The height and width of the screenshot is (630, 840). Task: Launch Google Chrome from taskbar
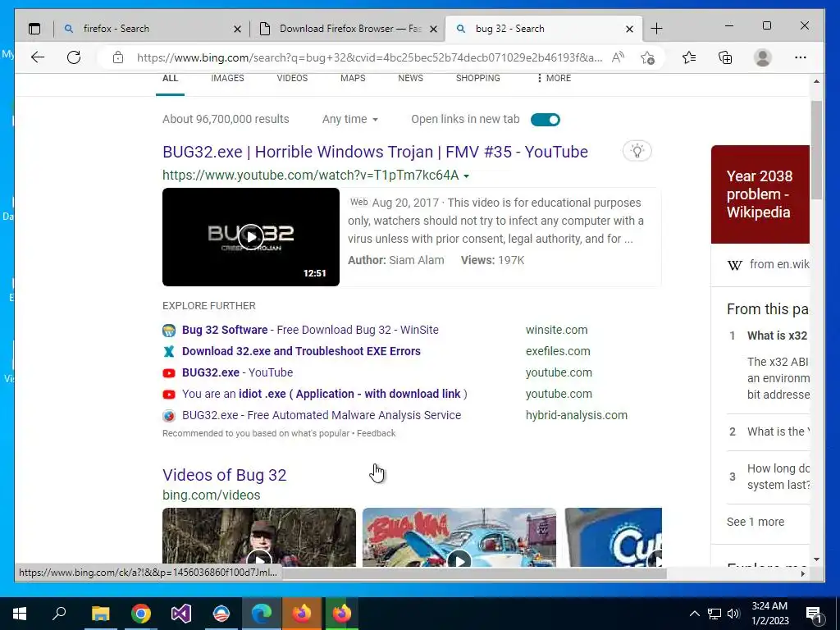141,614
